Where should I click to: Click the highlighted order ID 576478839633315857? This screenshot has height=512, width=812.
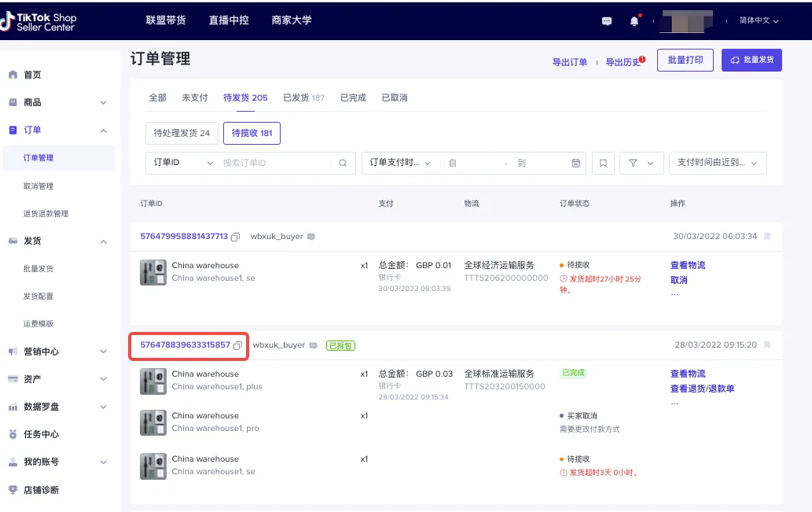(186, 345)
